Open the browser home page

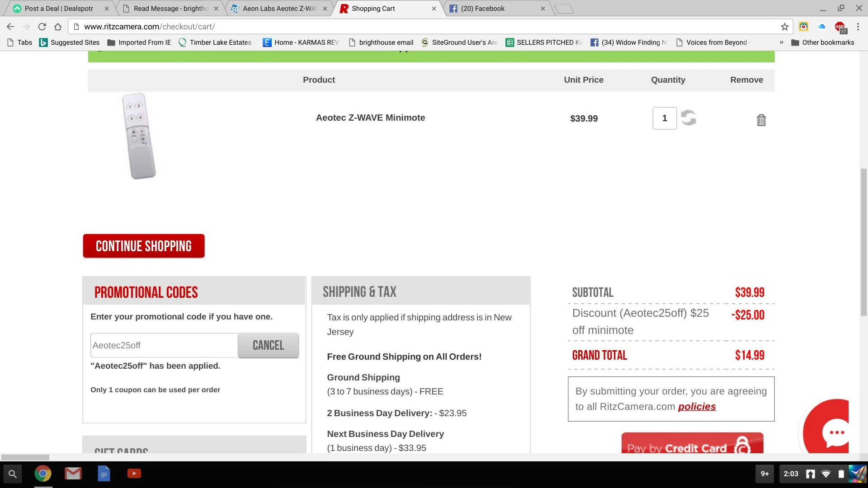click(x=58, y=27)
